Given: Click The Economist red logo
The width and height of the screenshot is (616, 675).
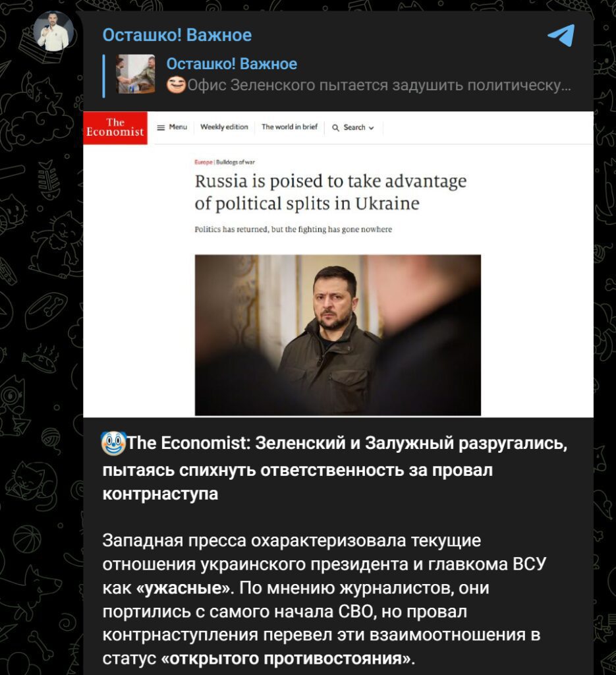Looking at the screenshot, I should tap(115, 128).
